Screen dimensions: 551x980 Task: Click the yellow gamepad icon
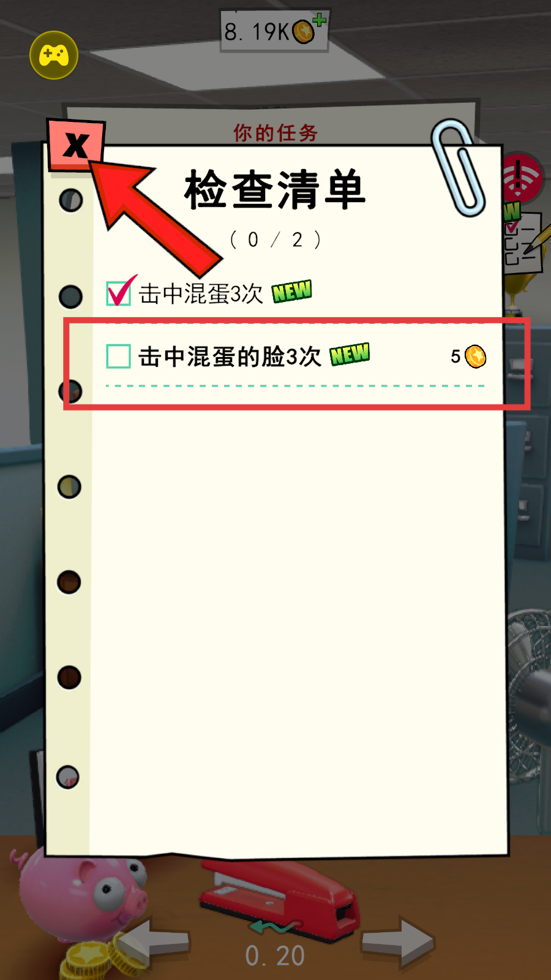tap(54, 55)
